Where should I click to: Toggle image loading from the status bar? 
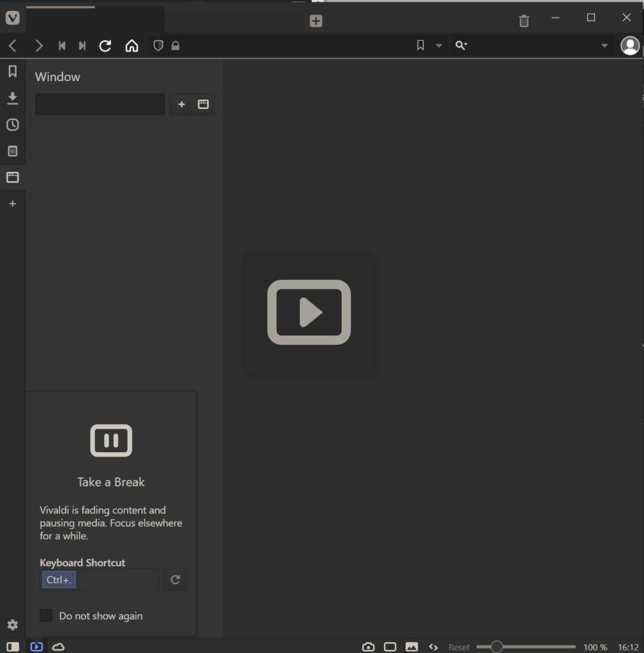(411, 646)
